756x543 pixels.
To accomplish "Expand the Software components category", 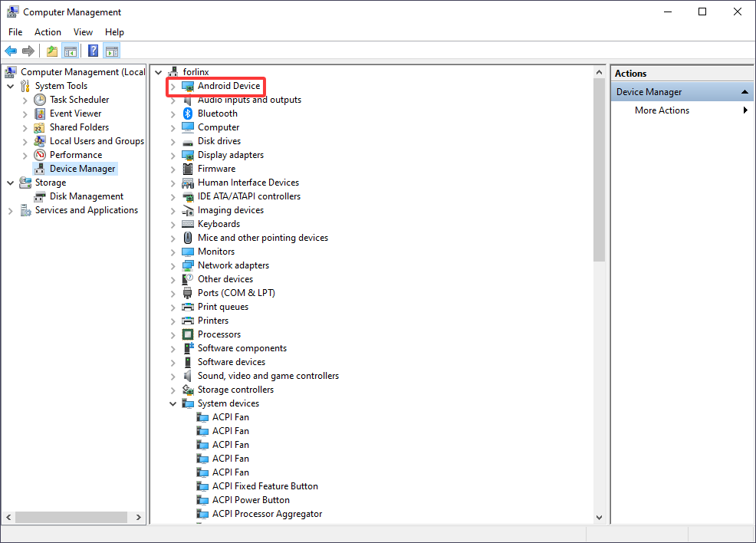I will pyautogui.click(x=173, y=349).
